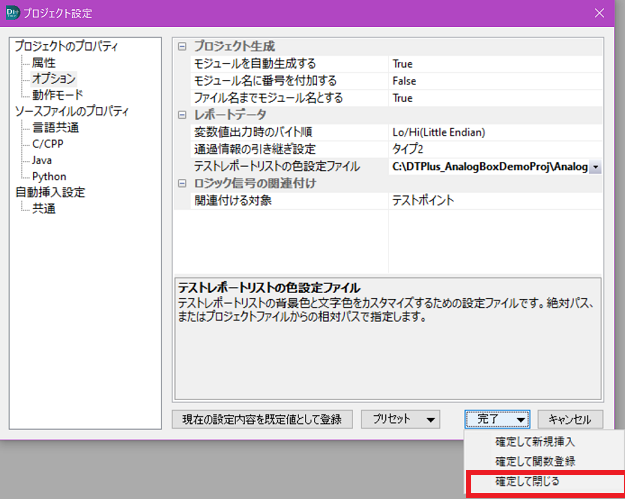This screenshot has width=625, height=499.
Task: Select オプション tree item
Action: [x=53, y=78]
